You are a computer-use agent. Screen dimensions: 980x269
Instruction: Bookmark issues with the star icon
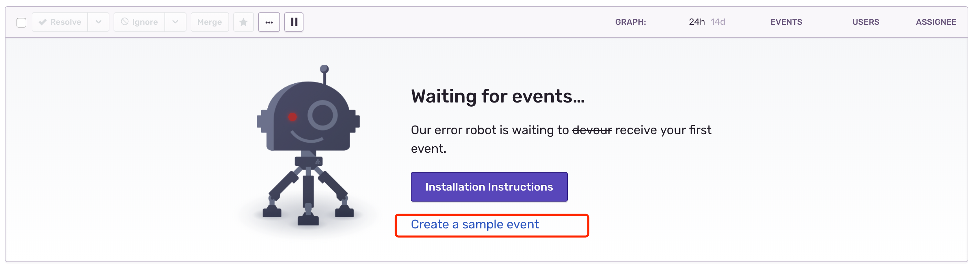(244, 22)
